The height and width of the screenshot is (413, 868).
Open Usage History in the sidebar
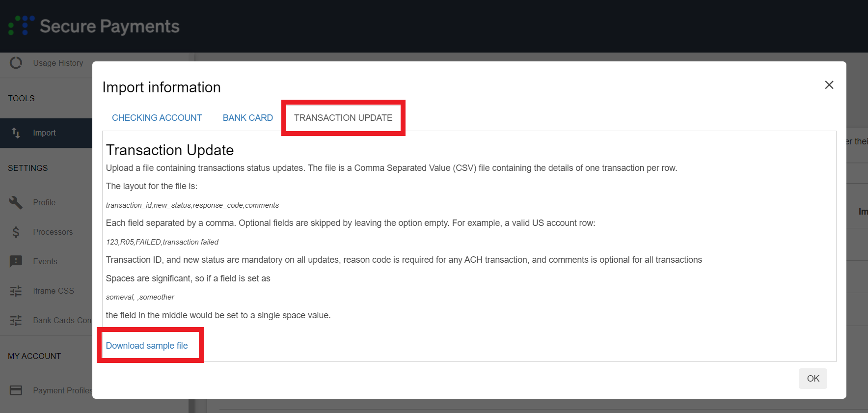click(58, 63)
